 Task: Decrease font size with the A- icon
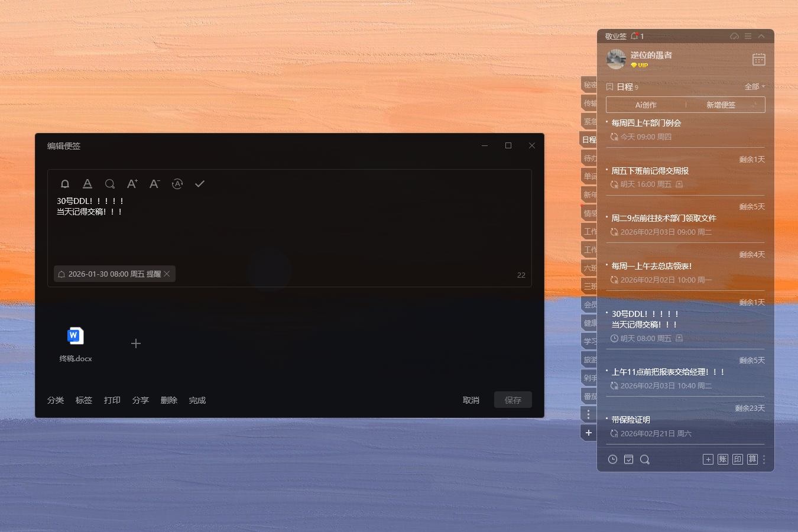click(x=154, y=184)
